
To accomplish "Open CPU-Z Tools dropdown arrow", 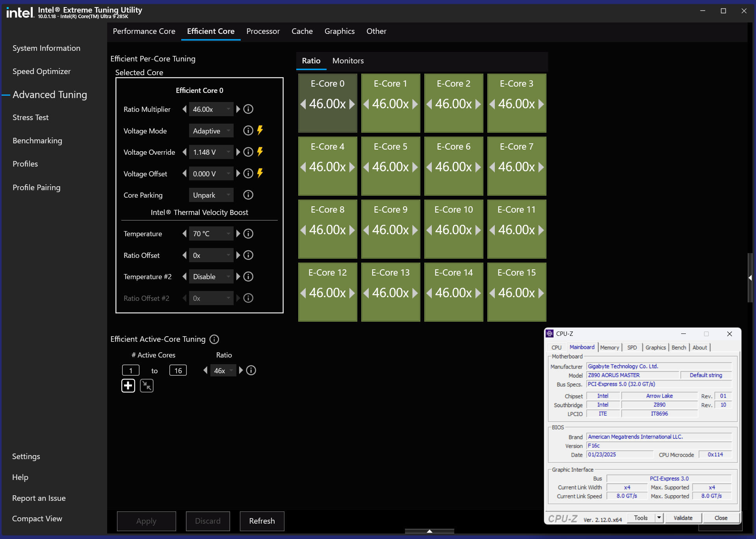I will click(659, 518).
